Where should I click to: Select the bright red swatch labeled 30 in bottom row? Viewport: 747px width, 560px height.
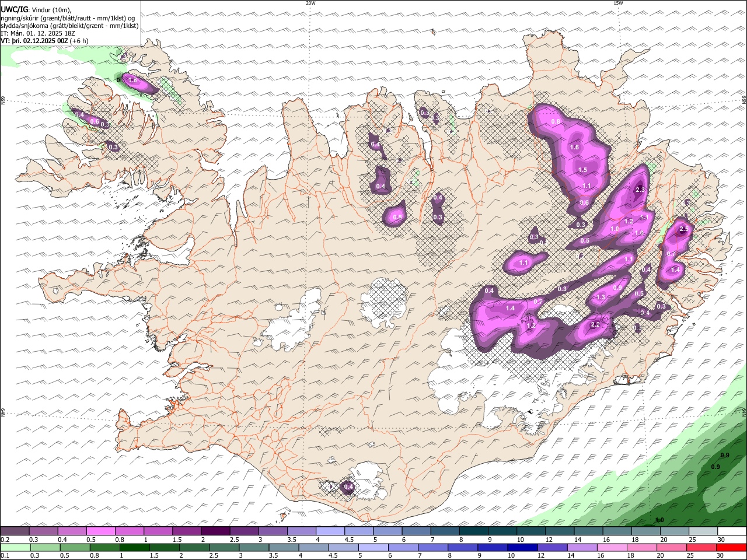coord(731,548)
